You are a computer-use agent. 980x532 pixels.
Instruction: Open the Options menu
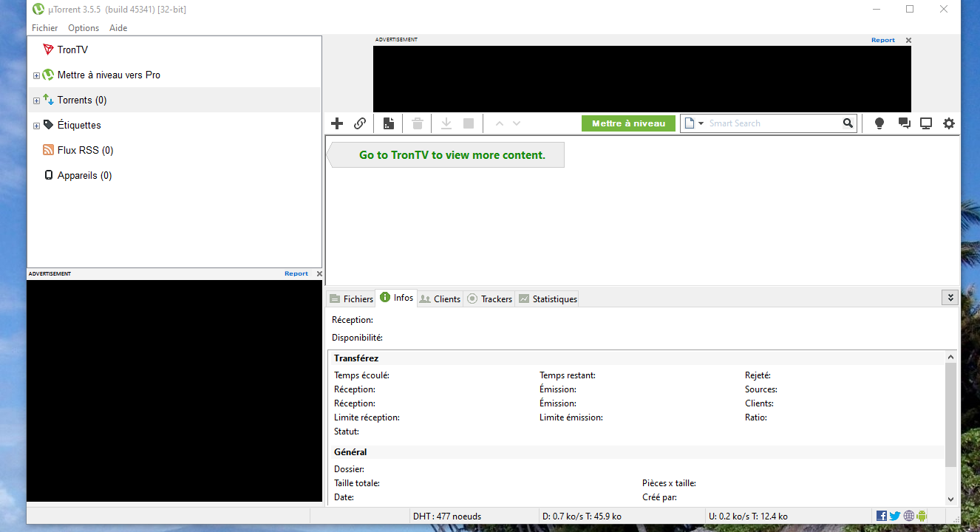click(84, 27)
